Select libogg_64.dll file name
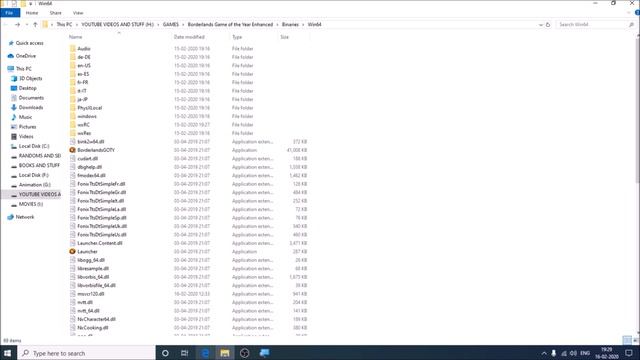640x360 pixels. (91, 260)
